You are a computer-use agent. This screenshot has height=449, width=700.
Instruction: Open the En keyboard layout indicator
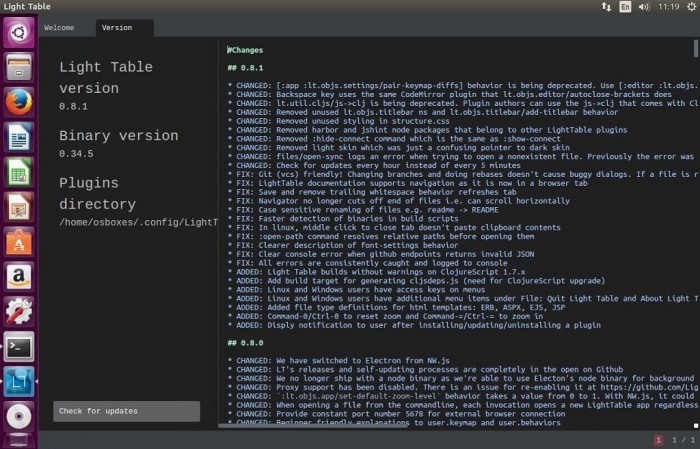tap(625, 7)
